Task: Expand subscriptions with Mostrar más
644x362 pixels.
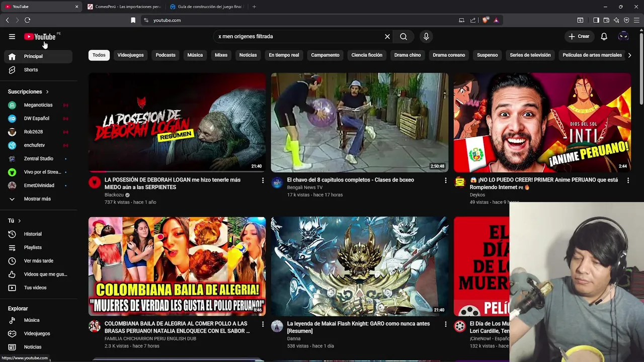Action: (38, 199)
